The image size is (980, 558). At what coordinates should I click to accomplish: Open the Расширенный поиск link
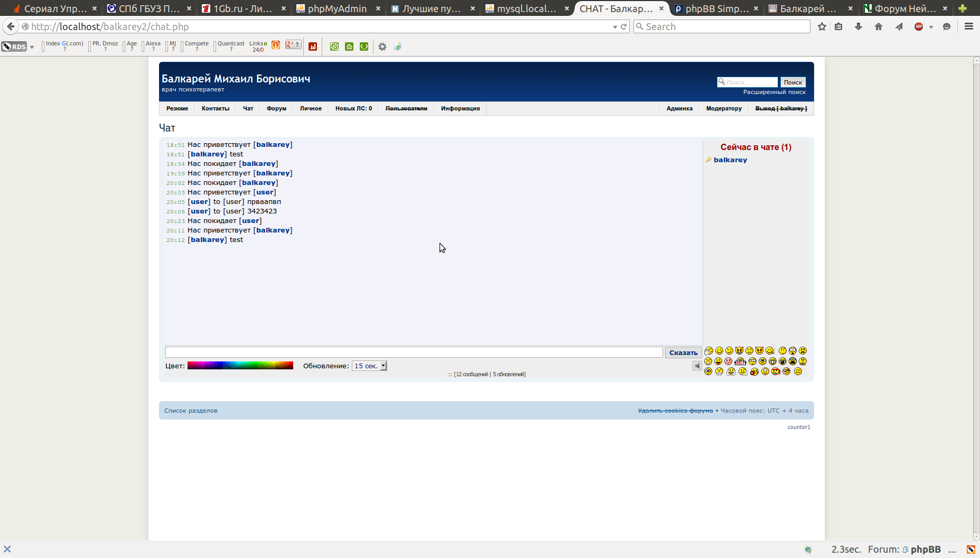click(774, 92)
